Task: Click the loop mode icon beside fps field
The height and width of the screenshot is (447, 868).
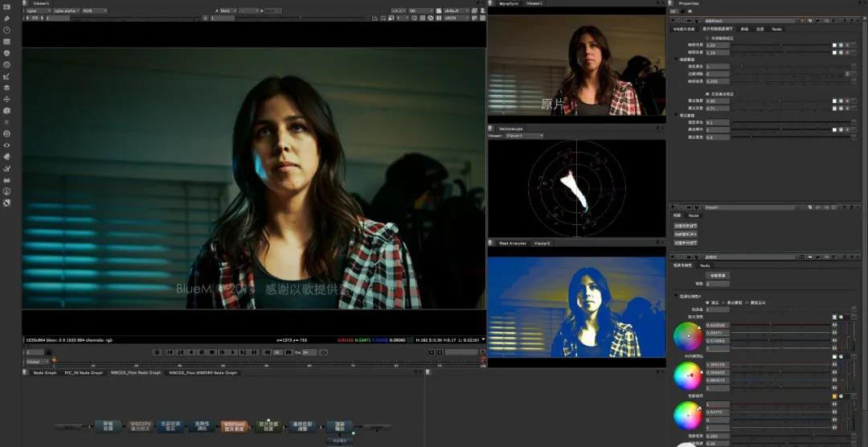Action: [x=324, y=352]
